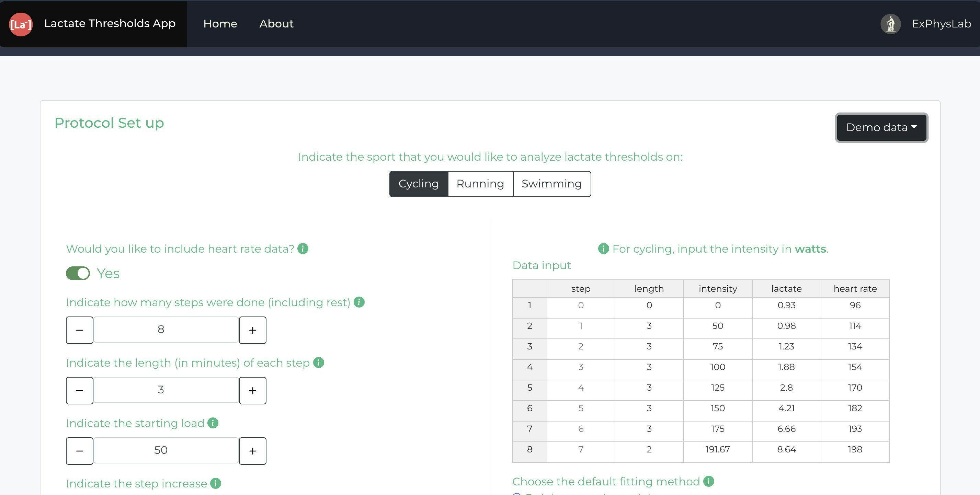Open the Demo data dropdown
The height and width of the screenshot is (495, 980).
coord(881,127)
